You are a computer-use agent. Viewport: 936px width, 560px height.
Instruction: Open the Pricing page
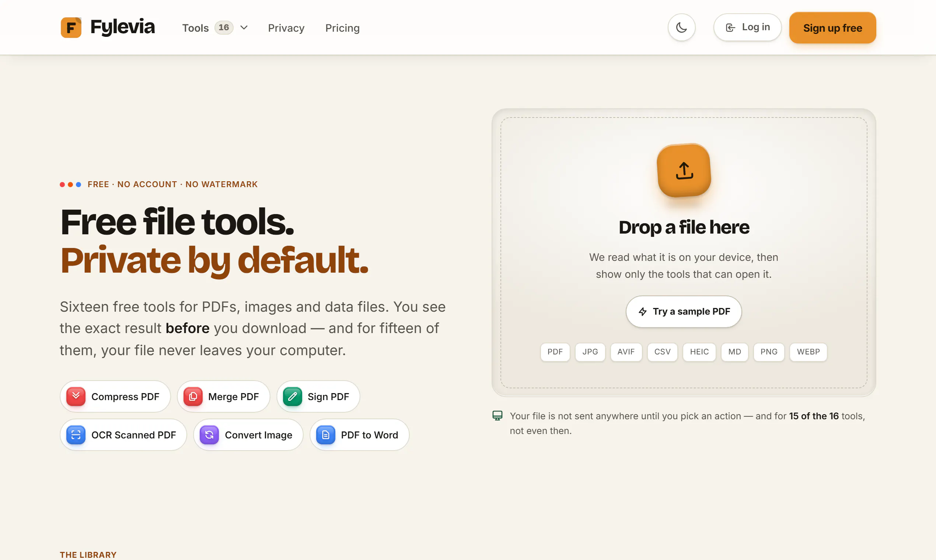[342, 28]
